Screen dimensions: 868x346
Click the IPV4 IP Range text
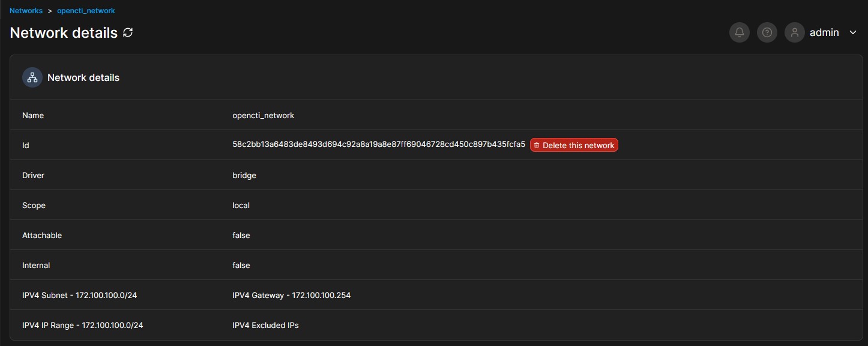point(83,325)
